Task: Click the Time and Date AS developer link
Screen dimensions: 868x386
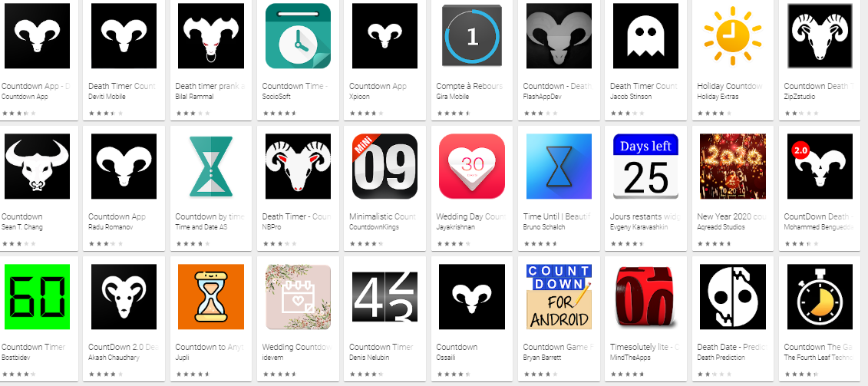Action: [201, 227]
